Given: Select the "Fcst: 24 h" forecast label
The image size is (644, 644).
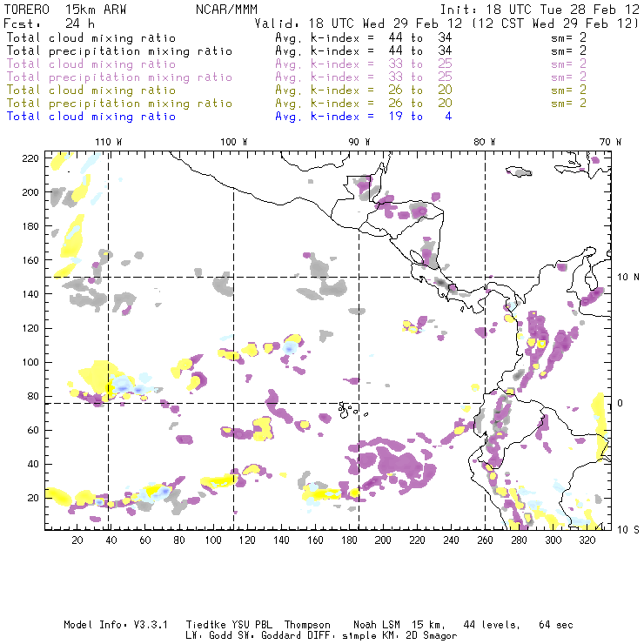Looking at the screenshot, I should pos(50,23).
